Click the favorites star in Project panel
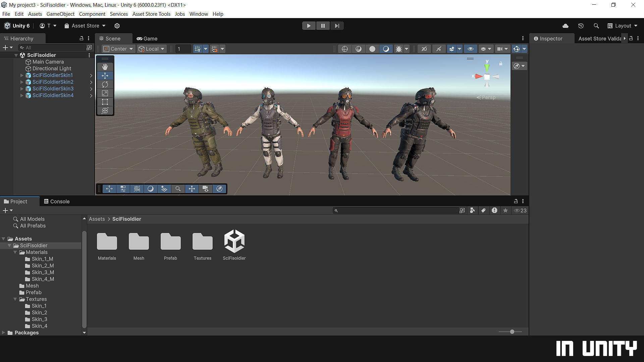 (505, 210)
